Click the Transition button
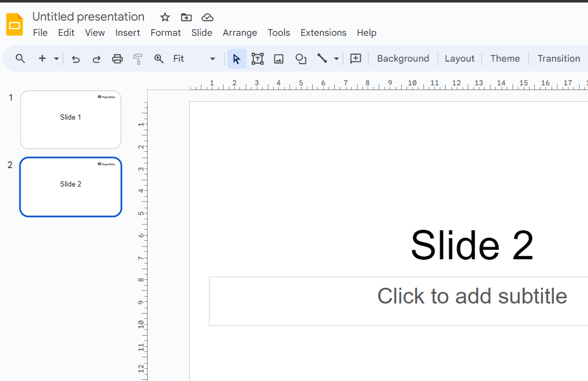The width and height of the screenshot is (588, 381). click(559, 58)
